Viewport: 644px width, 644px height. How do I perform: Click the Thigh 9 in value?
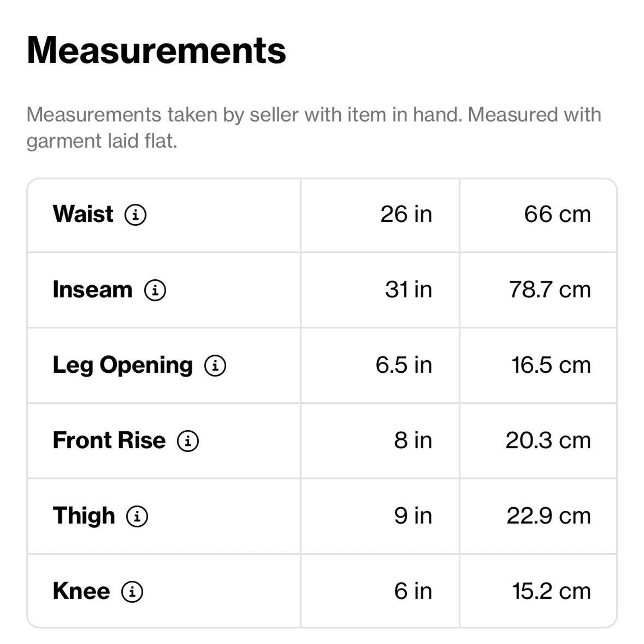(413, 516)
